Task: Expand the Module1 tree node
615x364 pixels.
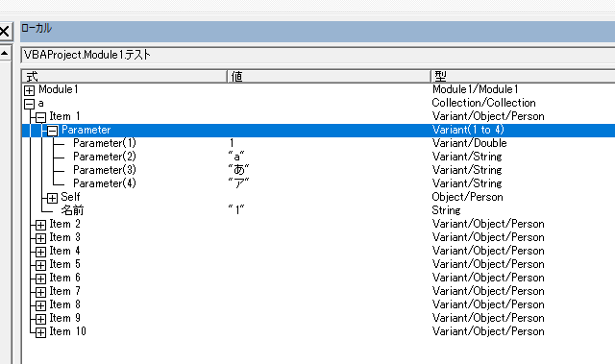Action: coord(29,90)
